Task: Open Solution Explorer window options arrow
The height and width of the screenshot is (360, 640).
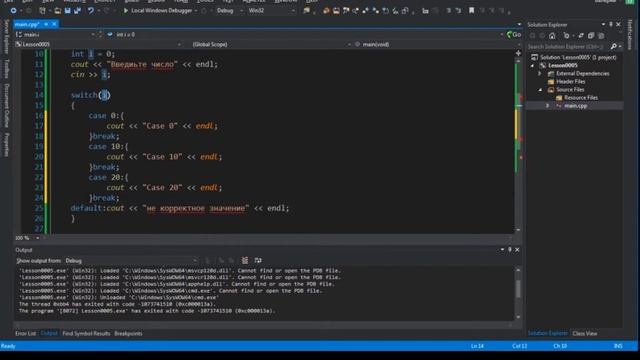Action: click(603, 24)
